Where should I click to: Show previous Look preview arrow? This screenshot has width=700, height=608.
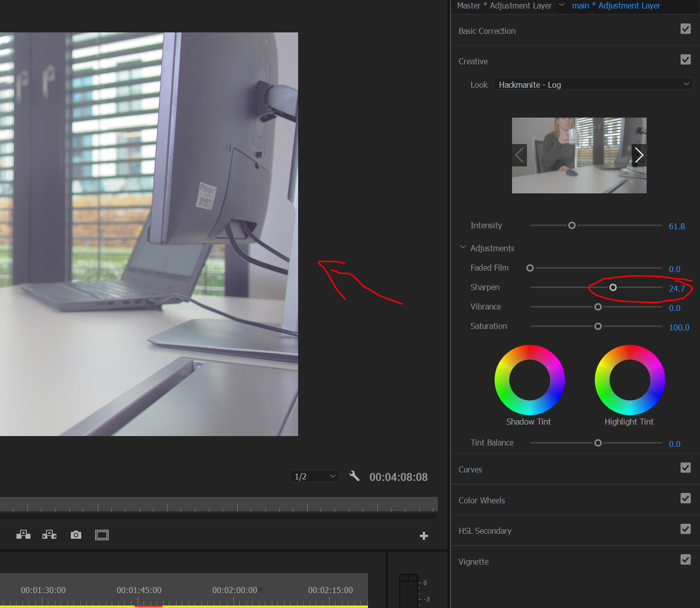click(520, 155)
